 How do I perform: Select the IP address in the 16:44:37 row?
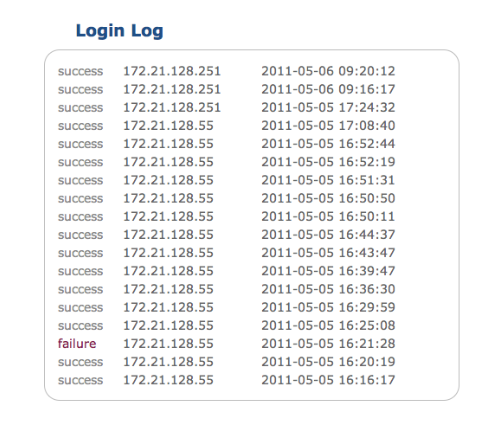click(168, 235)
